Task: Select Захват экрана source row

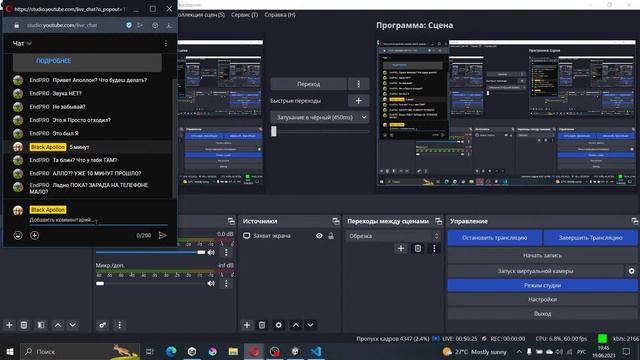Action: pos(289,236)
